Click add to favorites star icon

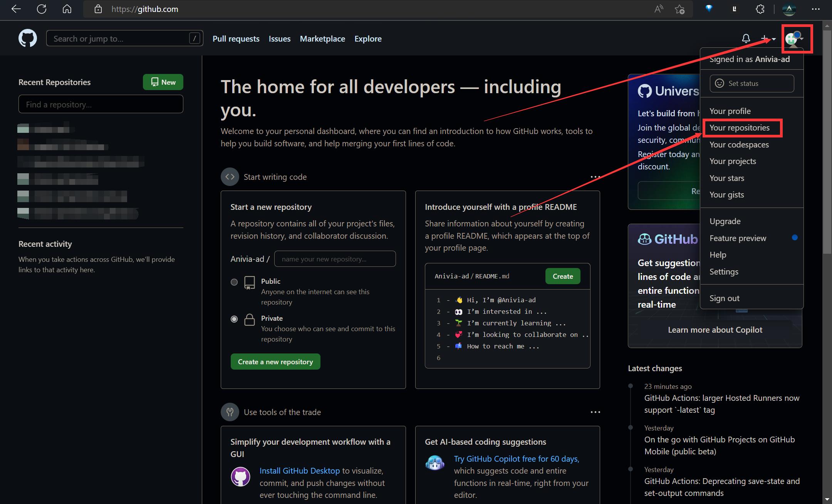coord(680,9)
